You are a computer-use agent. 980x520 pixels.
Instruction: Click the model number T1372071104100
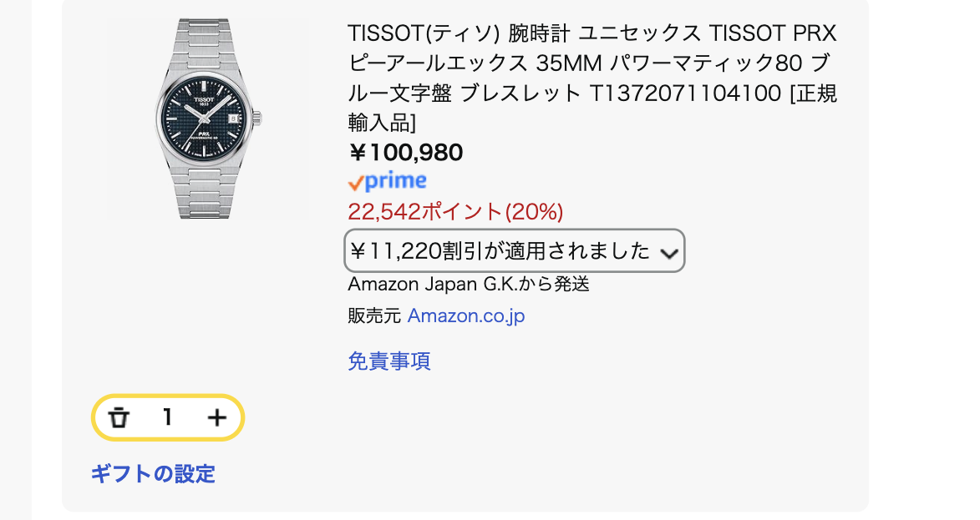click(x=685, y=93)
